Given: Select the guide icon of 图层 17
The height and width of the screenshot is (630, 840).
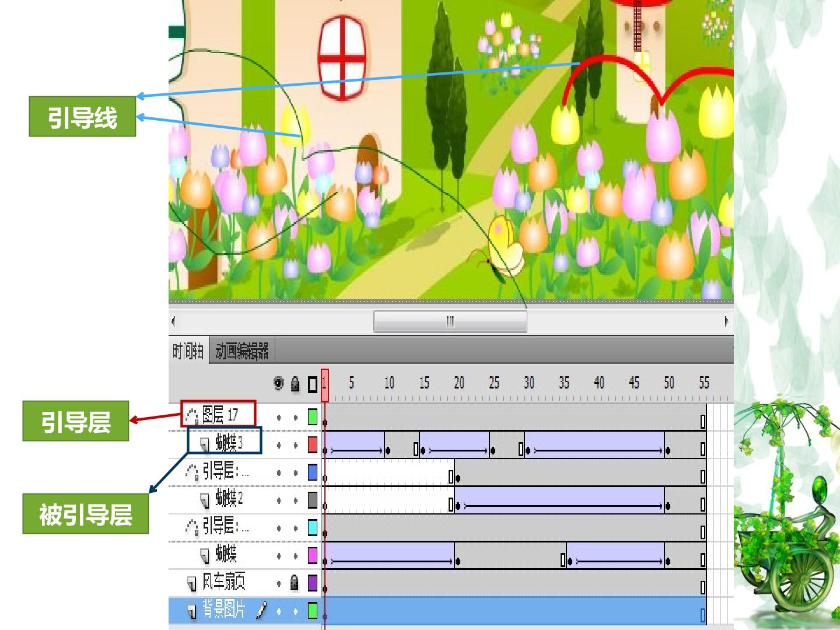Looking at the screenshot, I should (x=192, y=415).
